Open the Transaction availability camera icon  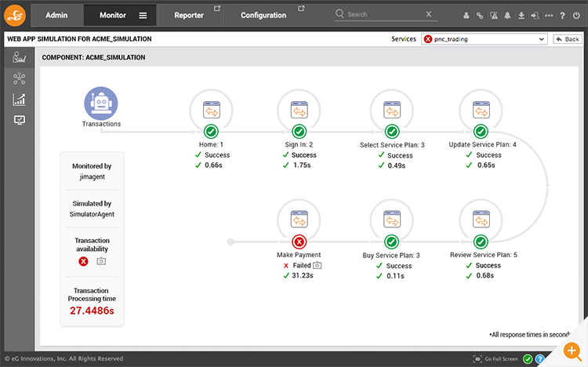(x=101, y=261)
